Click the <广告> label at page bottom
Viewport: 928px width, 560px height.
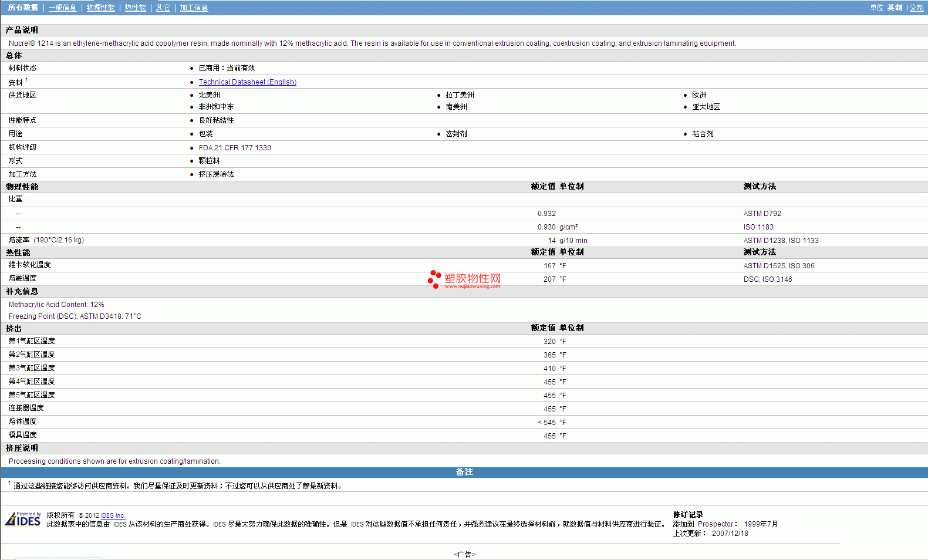point(464,554)
